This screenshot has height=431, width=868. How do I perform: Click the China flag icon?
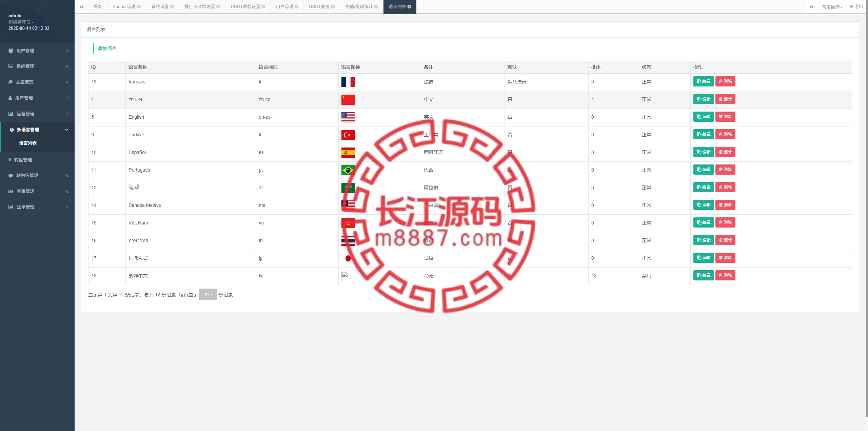(x=348, y=100)
